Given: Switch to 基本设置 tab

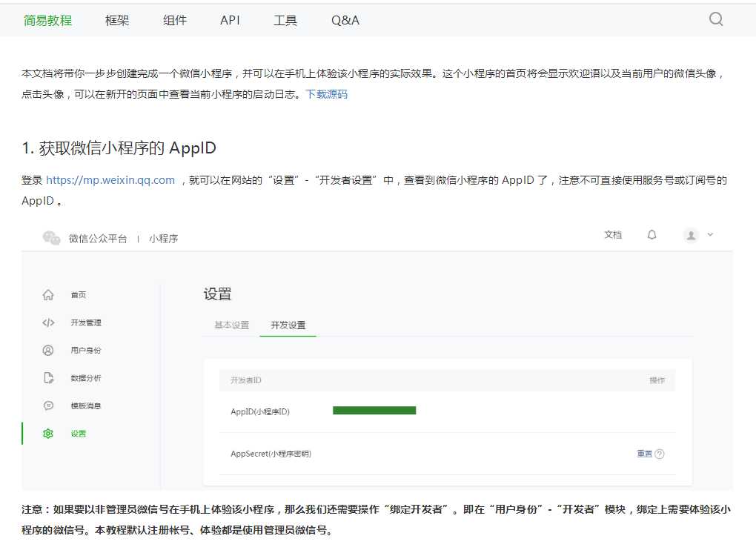Looking at the screenshot, I should pos(232,325).
